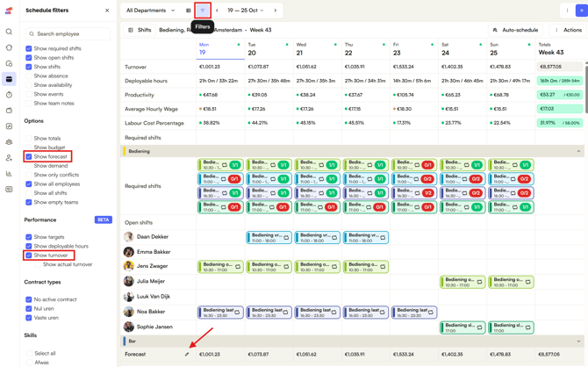Screen dimensions: 588x367
Task: Go to previous week arrow
Action: click(217, 11)
